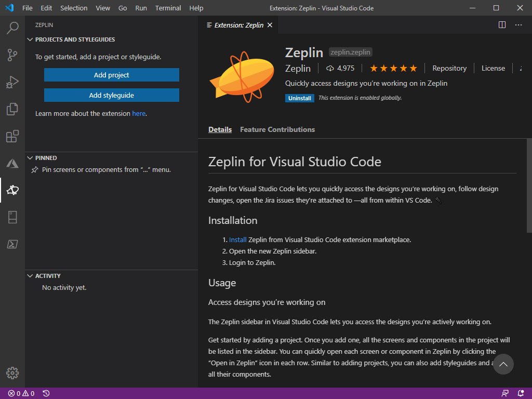Click the Zeplin publisher name
Image resolution: width=532 pixels, height=399 pixels.
click(x=298, y=69)
